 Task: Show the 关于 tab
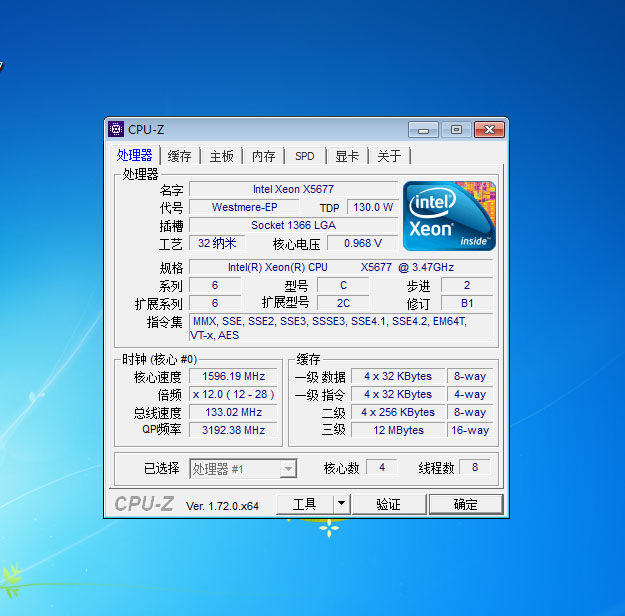(x=389, y=156)
